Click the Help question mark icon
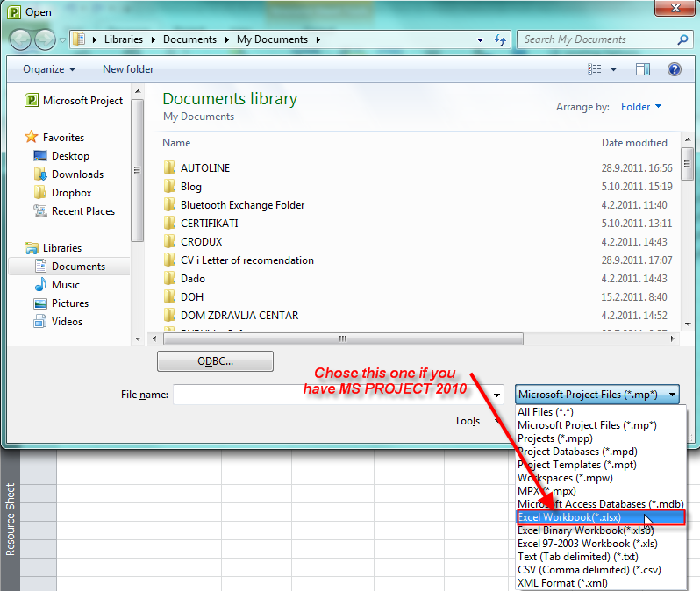 coord(674,69)
